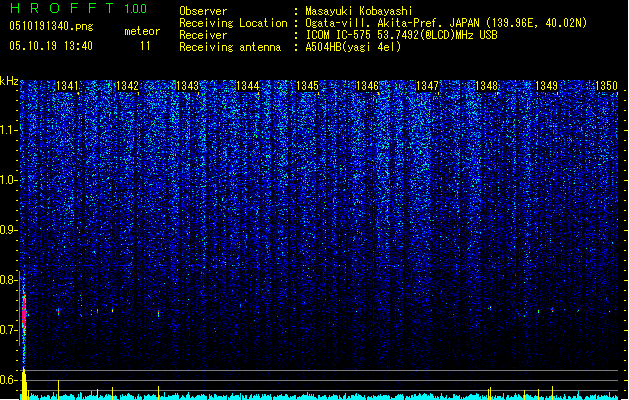Click the Ogata-vill. Akita-Pref. JAPAN location text
Viewport: 629px width, 400px height.
click(446, 23)
